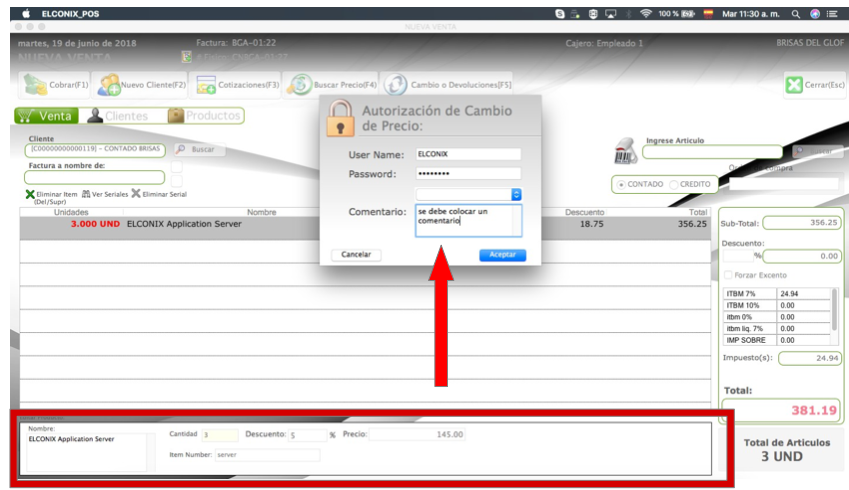Click the Cliente input field
849x490 pixels.
tap(95, 149)
